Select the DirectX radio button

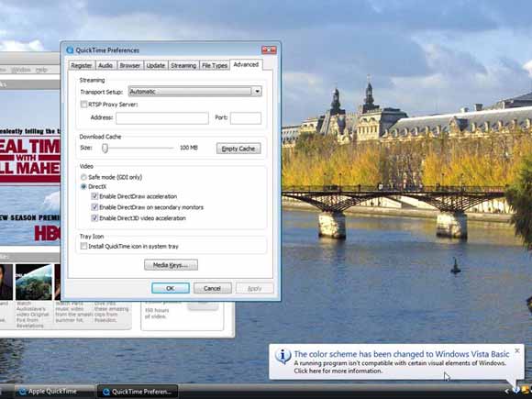83,186
